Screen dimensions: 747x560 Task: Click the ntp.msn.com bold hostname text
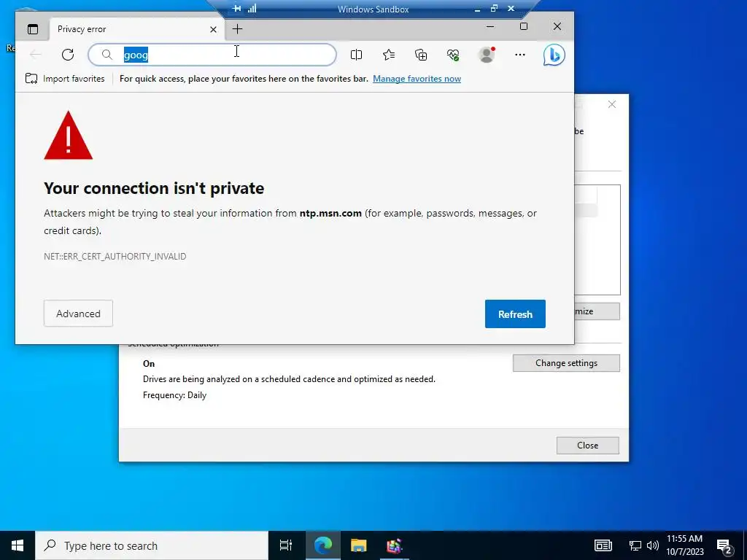(x=330, y=214)
